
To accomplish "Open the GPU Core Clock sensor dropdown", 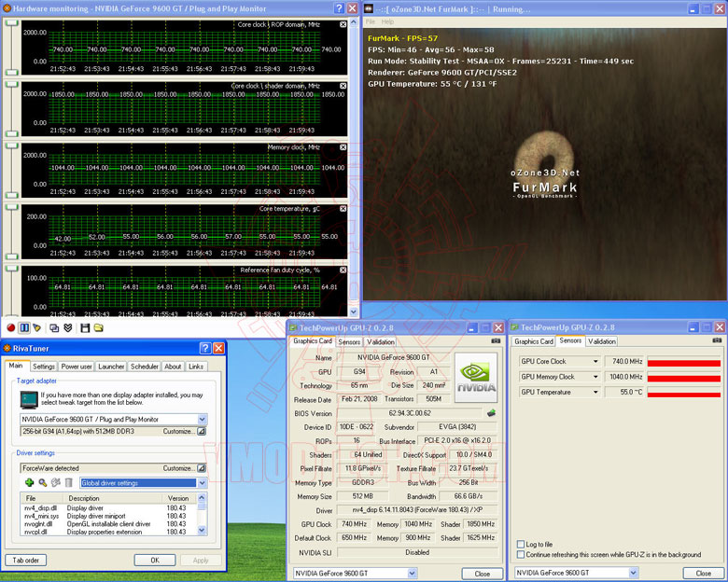I will (595, 361).
